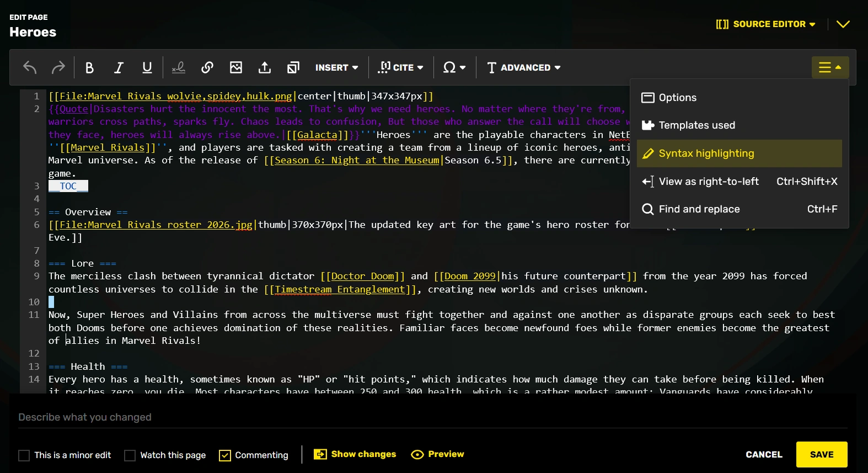
Task: Switch editor via Source Editor dropdown
Action: [x=765, y=24]
